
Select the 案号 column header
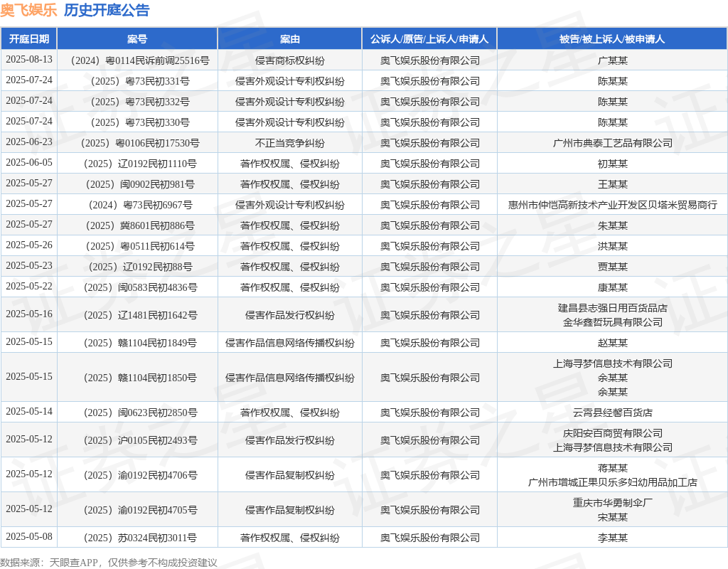[x=137, y=39]
